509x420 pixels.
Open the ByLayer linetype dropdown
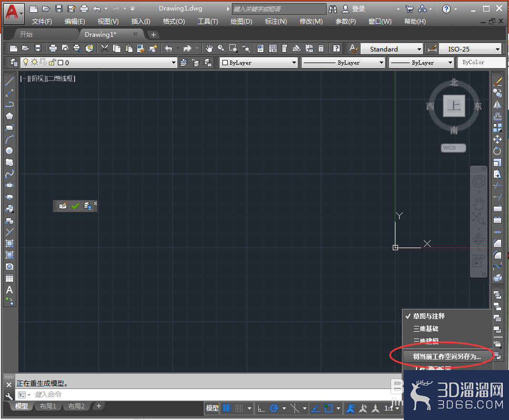(381, 63)
